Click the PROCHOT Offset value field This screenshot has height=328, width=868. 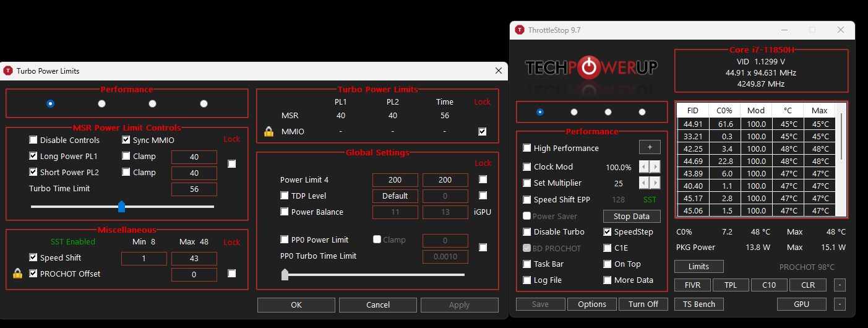(x=194, y=274)
